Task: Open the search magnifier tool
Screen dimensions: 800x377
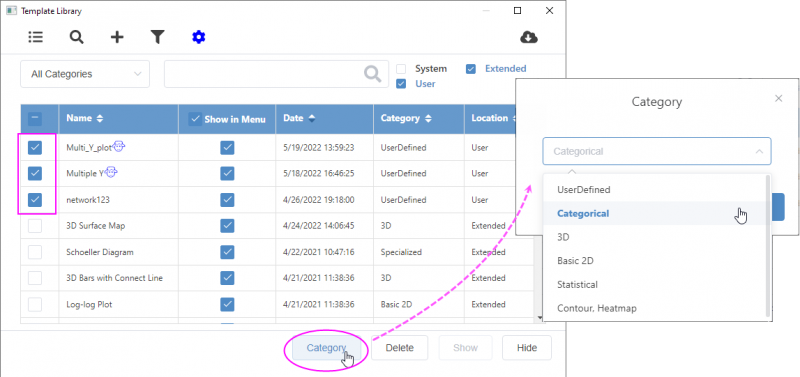Action: tap(77, 37)
